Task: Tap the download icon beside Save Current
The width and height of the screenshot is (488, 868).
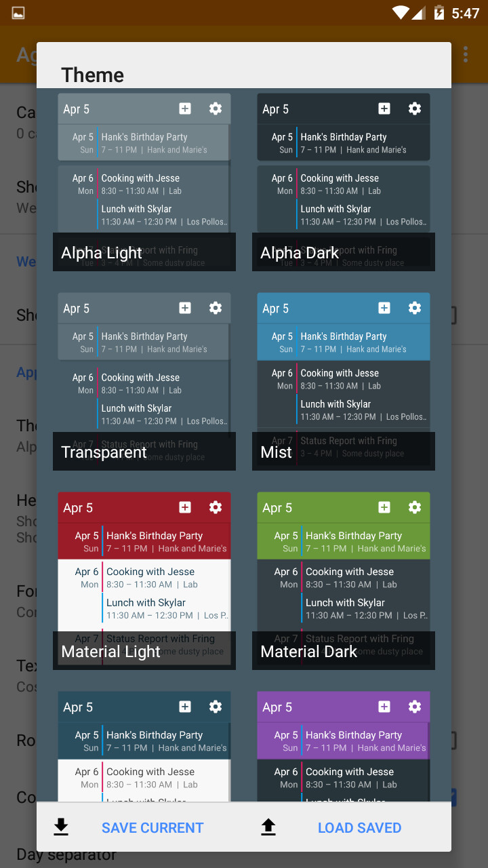Action: [x=61, y=827]
